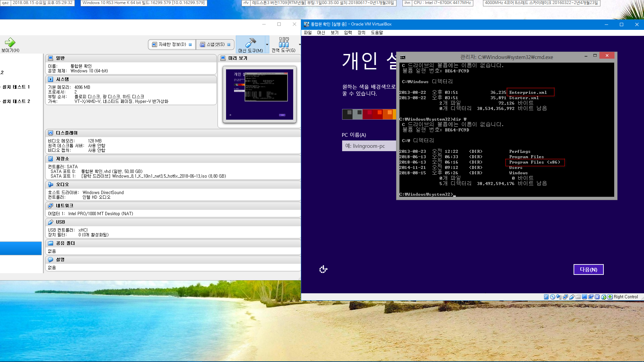The height and width of the screenshot is (362, 644).
Task: Open the 보기 menu in VM window
Action: (x=335, y=33)
